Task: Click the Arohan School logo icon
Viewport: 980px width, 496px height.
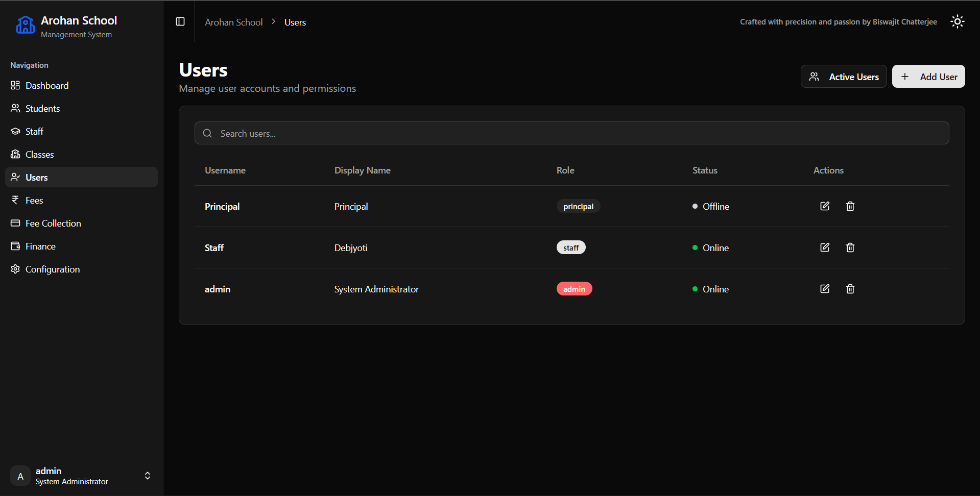Action: [x=25, y=24]
